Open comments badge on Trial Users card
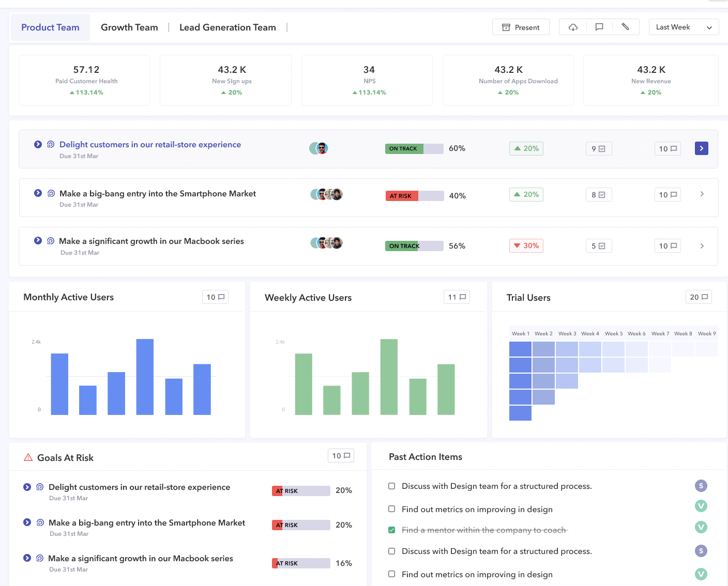The height and width of the screenshot is (586, 728). tap(699, 297)
